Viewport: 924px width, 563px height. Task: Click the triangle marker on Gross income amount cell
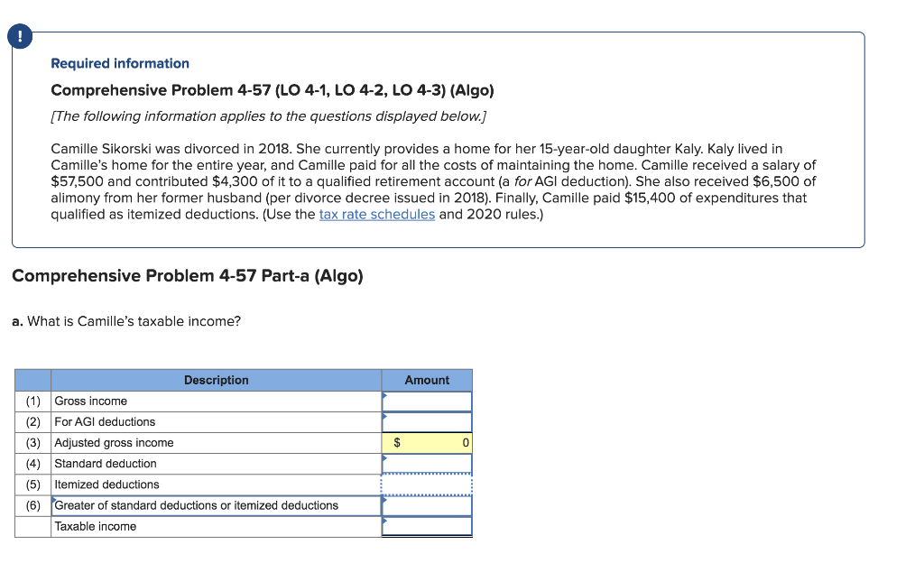pyautogui.click(x=386, y=393)
